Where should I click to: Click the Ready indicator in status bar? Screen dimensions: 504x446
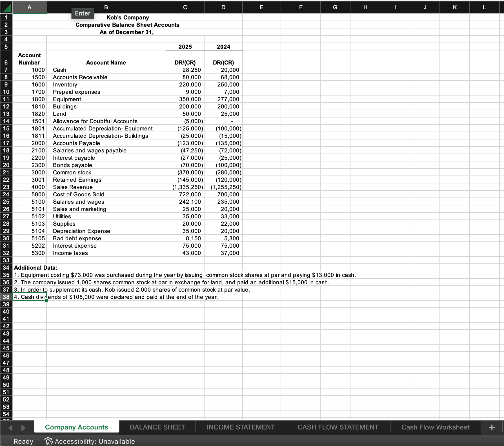(23, 441)
